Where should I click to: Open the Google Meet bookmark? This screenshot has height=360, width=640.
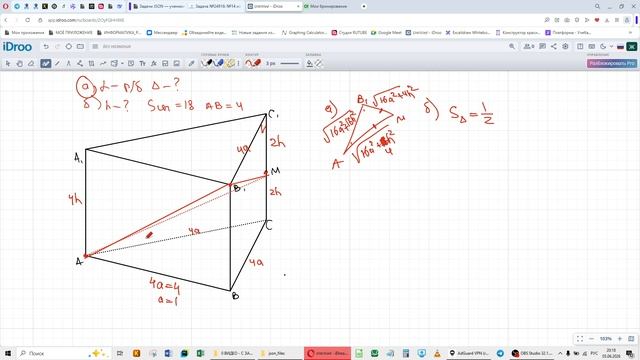[x=386, y=33]
